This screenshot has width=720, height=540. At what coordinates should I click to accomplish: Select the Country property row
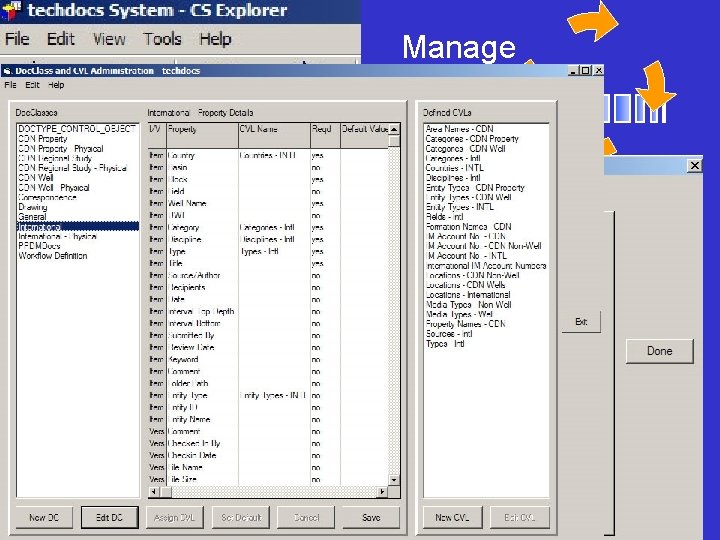(x=268, y=156)
